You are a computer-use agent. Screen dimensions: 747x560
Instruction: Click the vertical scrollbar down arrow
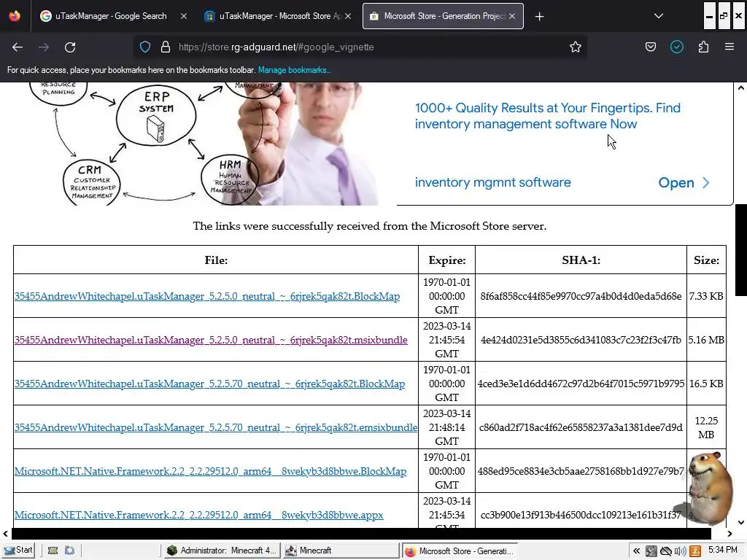click(741, 522)
